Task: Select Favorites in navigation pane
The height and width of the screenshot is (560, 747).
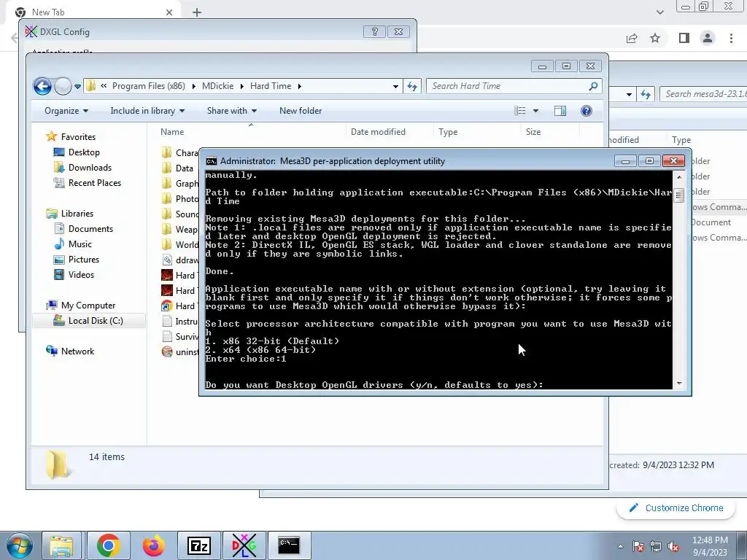Action: pyautogui.click(x=78, y=137)
